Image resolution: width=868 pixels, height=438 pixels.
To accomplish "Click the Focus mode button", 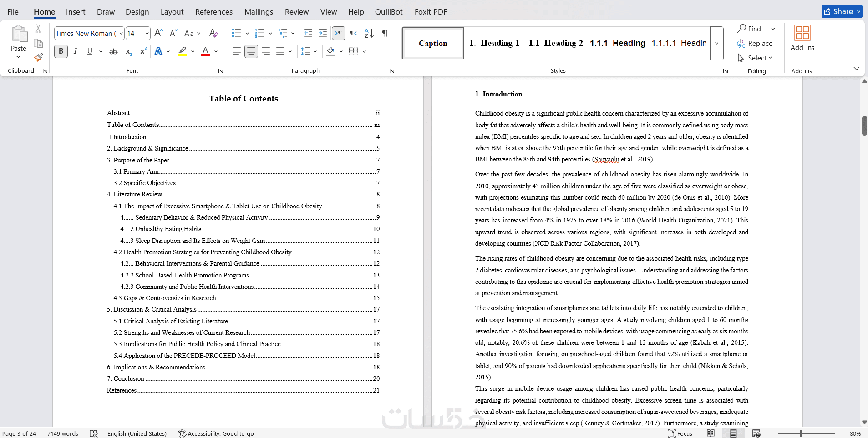I will (680, 433).
